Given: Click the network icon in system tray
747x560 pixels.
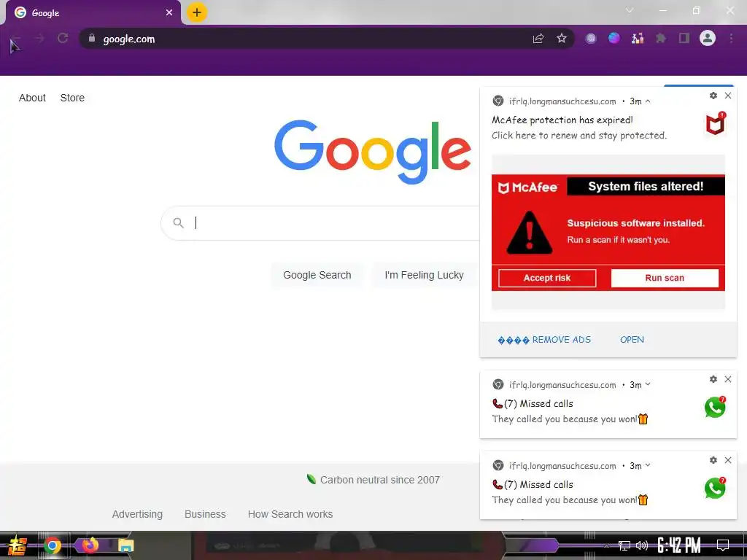Looking at the screenshot, I should click(624, 545).
